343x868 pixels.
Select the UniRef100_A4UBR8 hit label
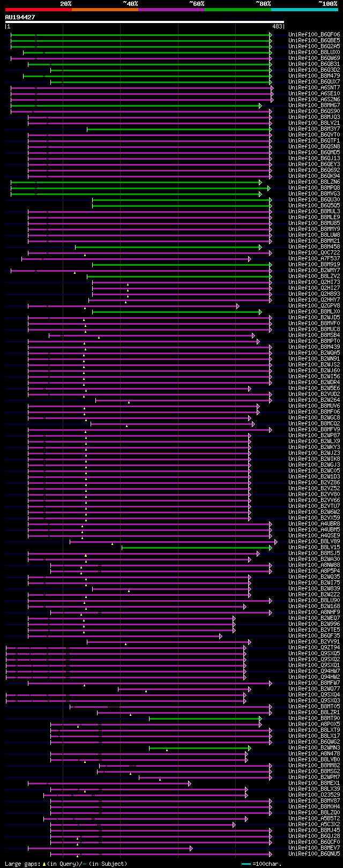314,523
